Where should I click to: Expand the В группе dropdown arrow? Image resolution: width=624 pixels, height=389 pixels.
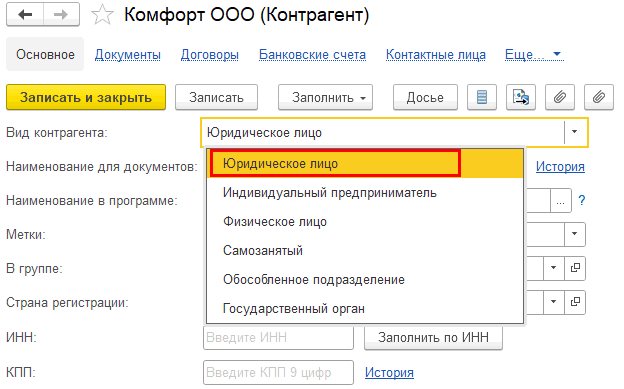pos(554,268)
